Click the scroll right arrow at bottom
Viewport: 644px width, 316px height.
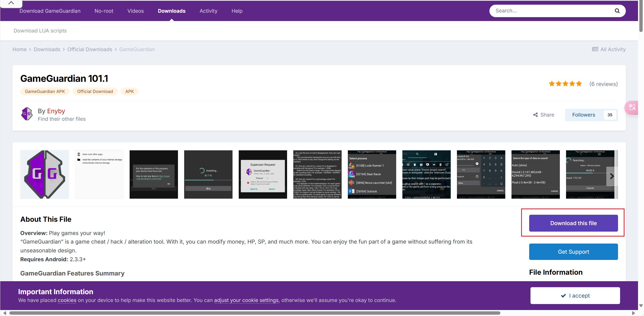tap(633, 313)
